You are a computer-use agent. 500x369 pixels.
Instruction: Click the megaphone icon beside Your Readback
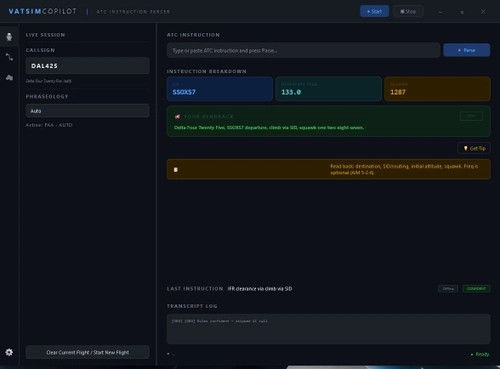[177, 116]
